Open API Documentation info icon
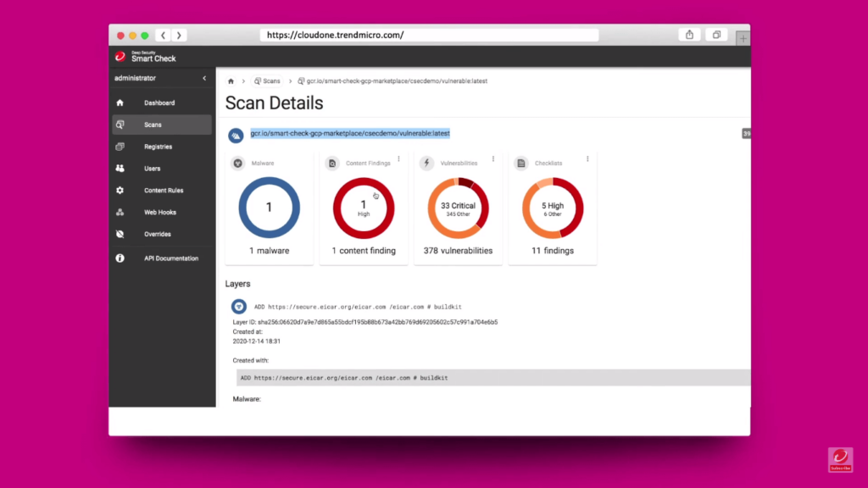The image size is (868, 488). [x=120, y=258]
